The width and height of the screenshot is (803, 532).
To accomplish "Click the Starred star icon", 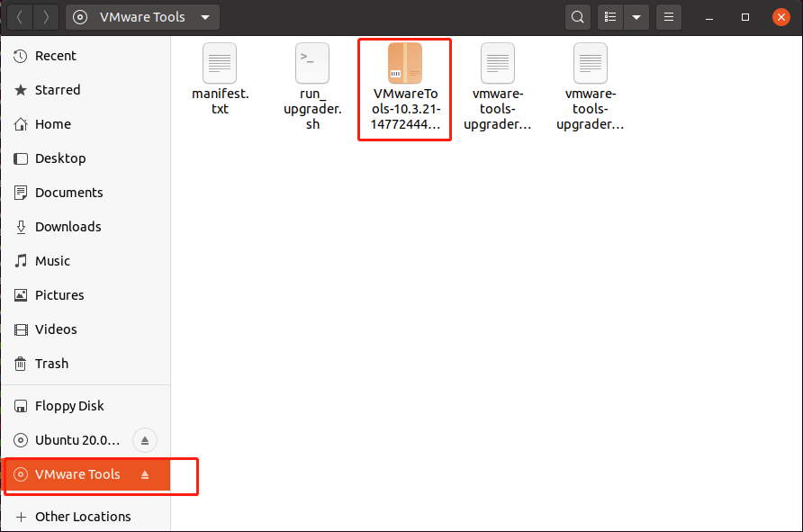I will pyautogui.click(x=21, y=90).
